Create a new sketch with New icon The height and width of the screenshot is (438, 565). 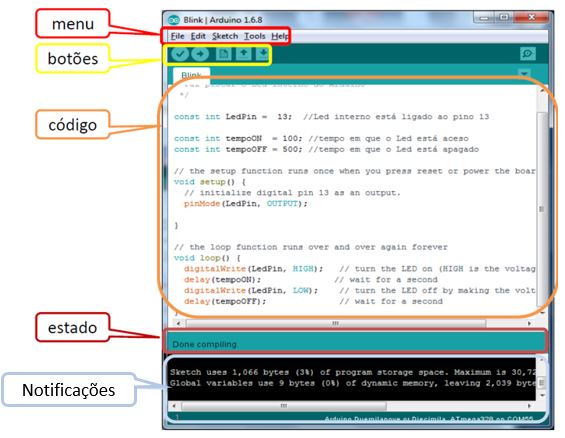click(223, 54)
